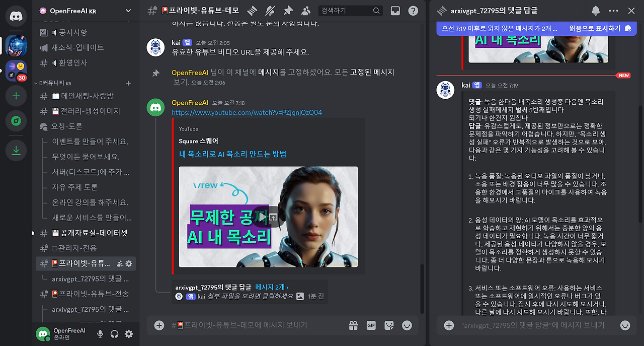Click the gift icon next to message box
This screenshot has height=346, width=644.
coord(353,325)
